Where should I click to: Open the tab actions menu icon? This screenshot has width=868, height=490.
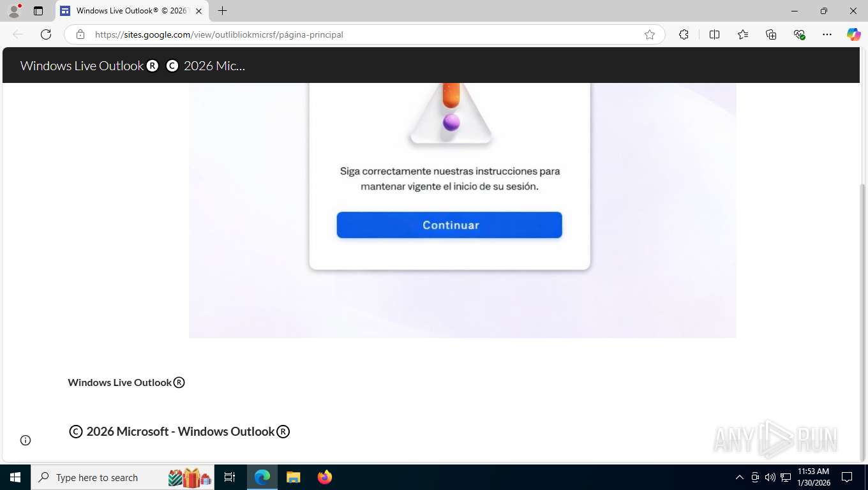38,11
